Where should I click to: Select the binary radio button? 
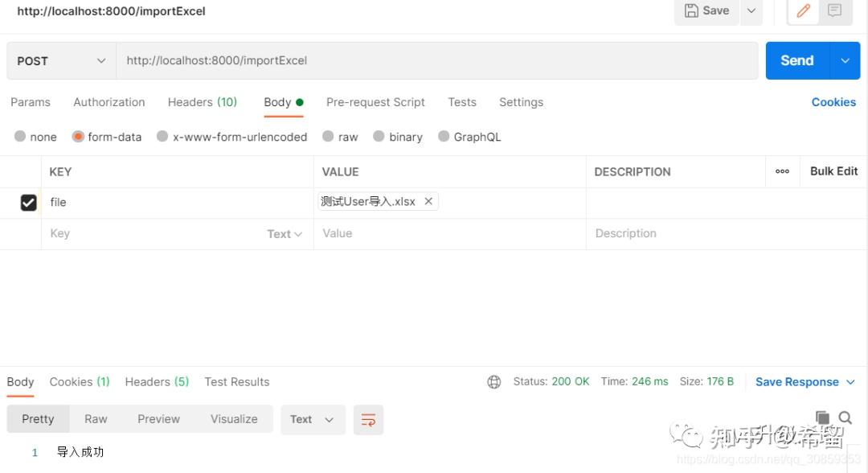pyautogui.click(x=379, y=136)
